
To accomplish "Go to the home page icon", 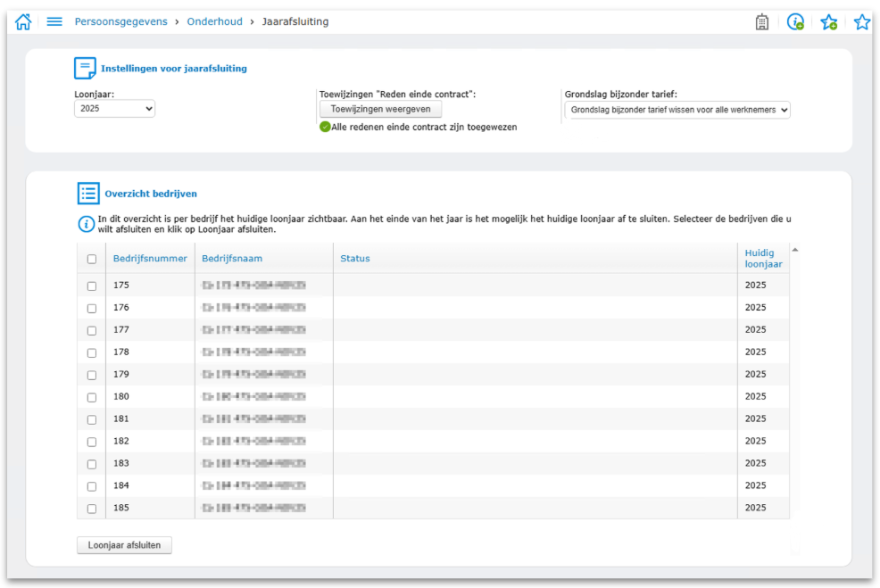I will point(23,22).
